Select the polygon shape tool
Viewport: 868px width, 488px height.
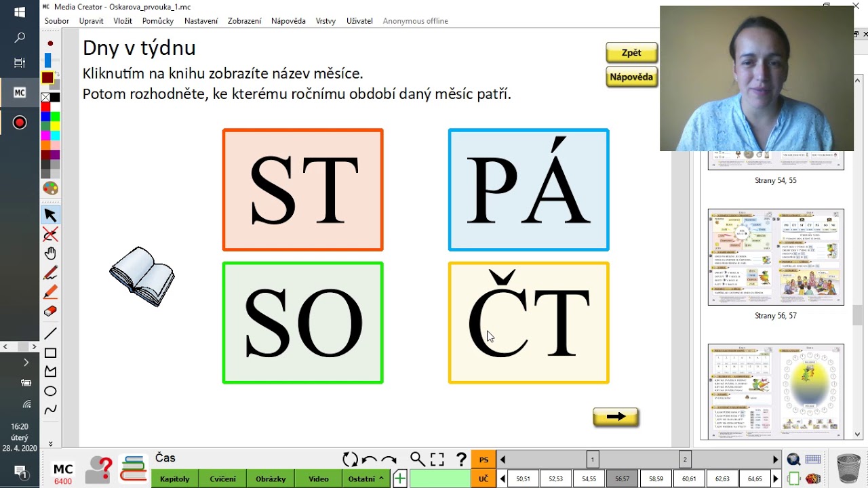[50, 371]
